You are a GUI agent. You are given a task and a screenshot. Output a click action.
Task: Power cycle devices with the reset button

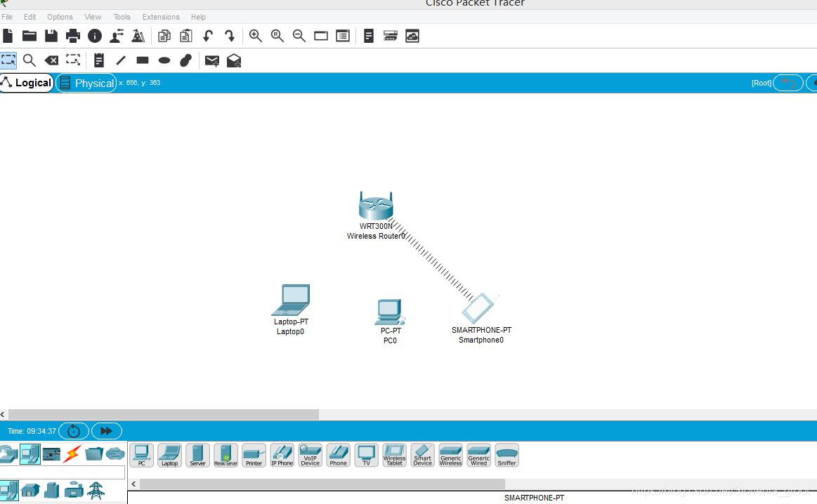[x=74, y=431]
